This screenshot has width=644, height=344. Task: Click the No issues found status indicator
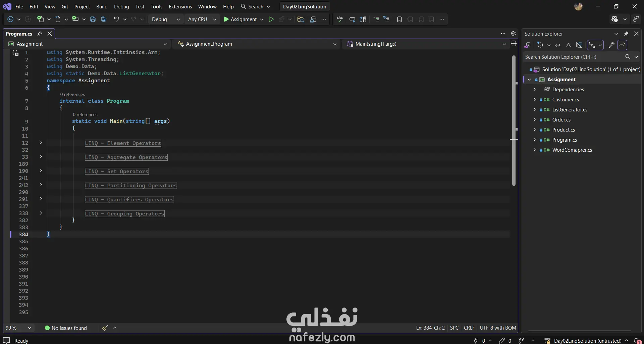(66, 328)
